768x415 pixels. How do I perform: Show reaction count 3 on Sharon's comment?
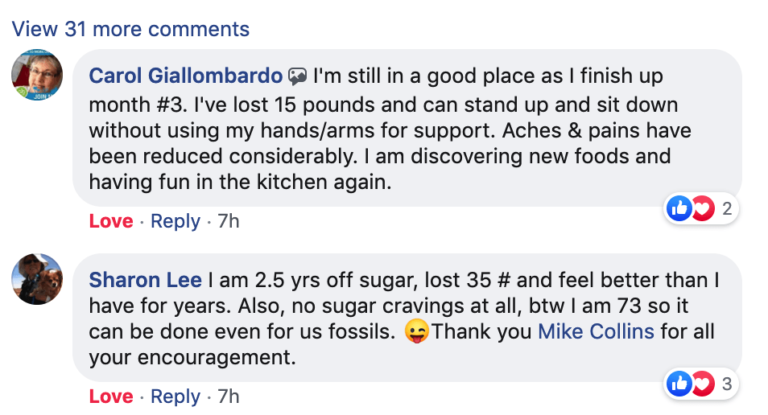click(727, 383)
